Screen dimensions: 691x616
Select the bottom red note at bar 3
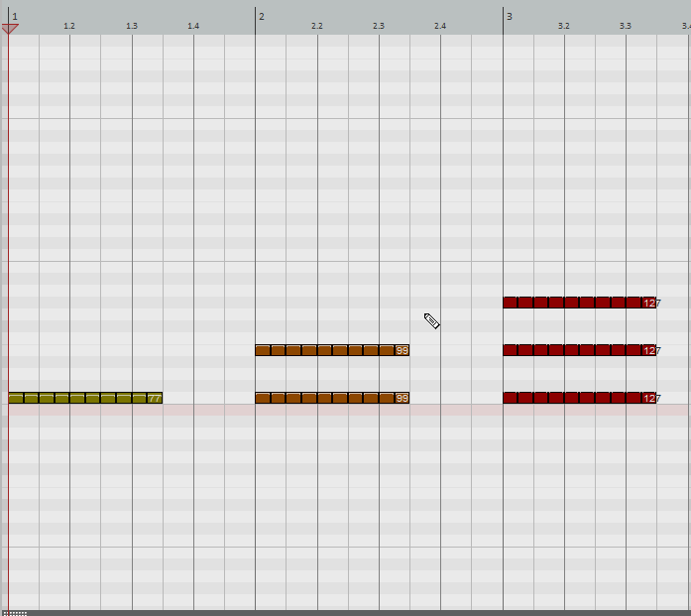click(580, 398)
